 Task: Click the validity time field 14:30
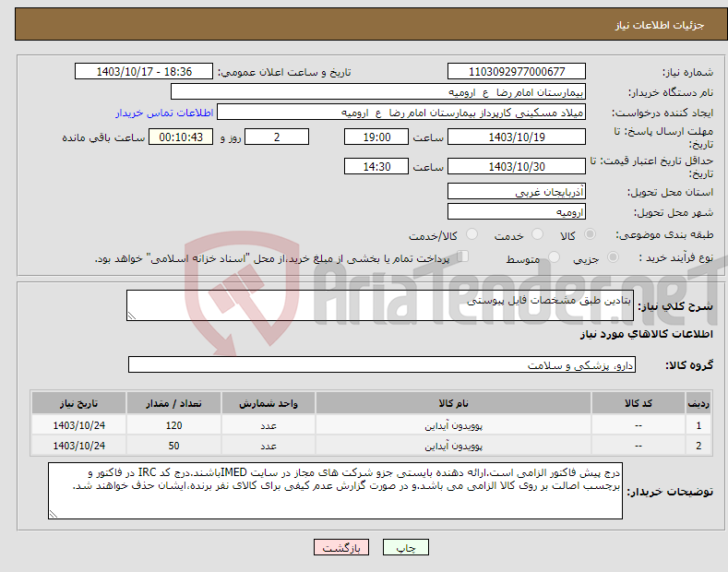click(376, 166)
